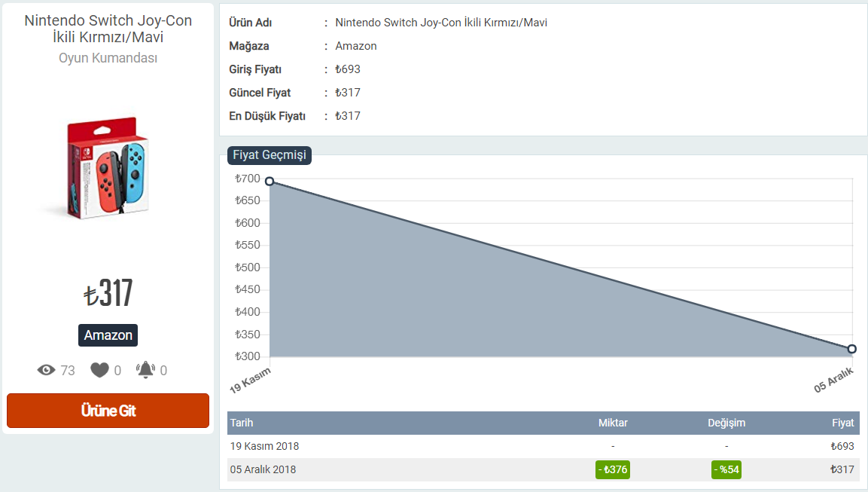Click the 05 Aralık x-axis label
868x492 pixels.
coord(833,380)
